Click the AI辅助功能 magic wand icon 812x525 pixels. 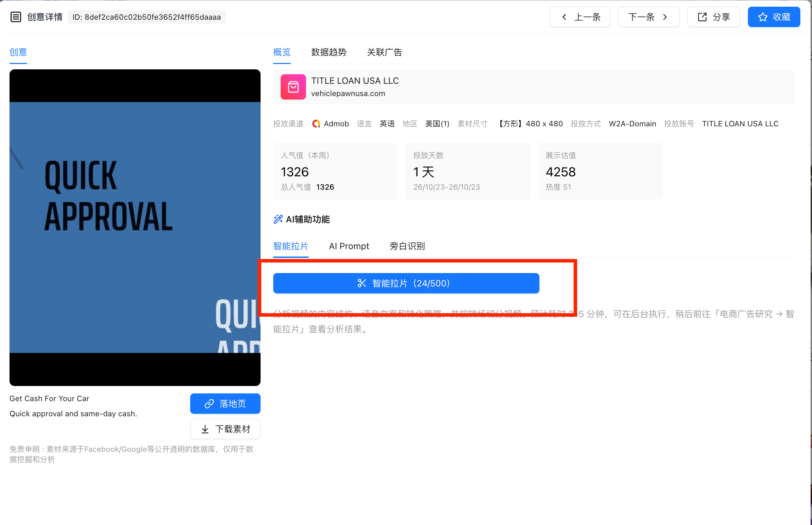(278, 219)
